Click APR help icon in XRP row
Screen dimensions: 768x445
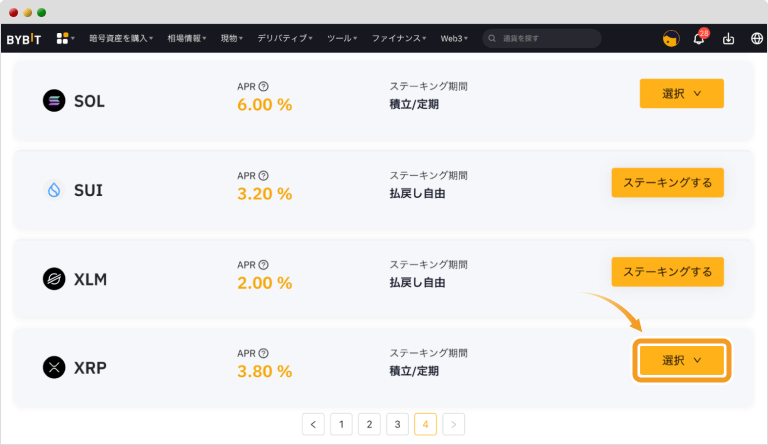(264, 353)
